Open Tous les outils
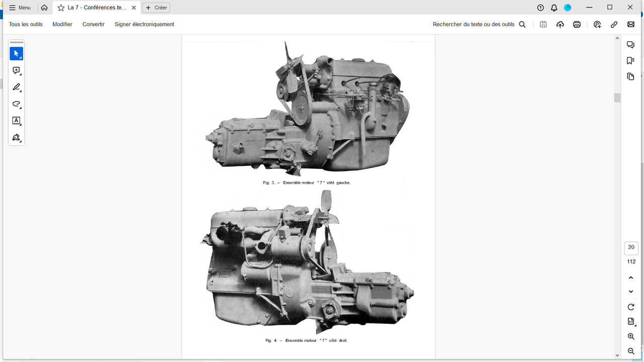The image size is (644, 362). pyautogui.click(x=26, y=24)
